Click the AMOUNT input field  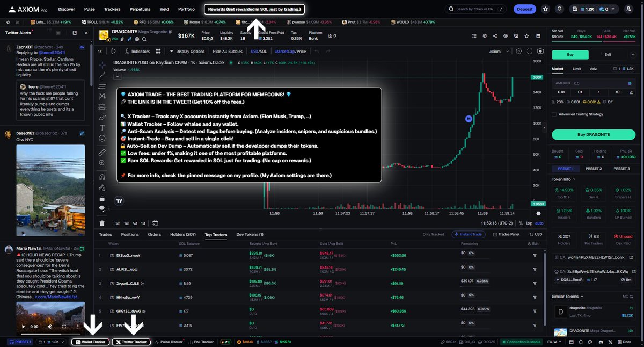tap(593, 83)
